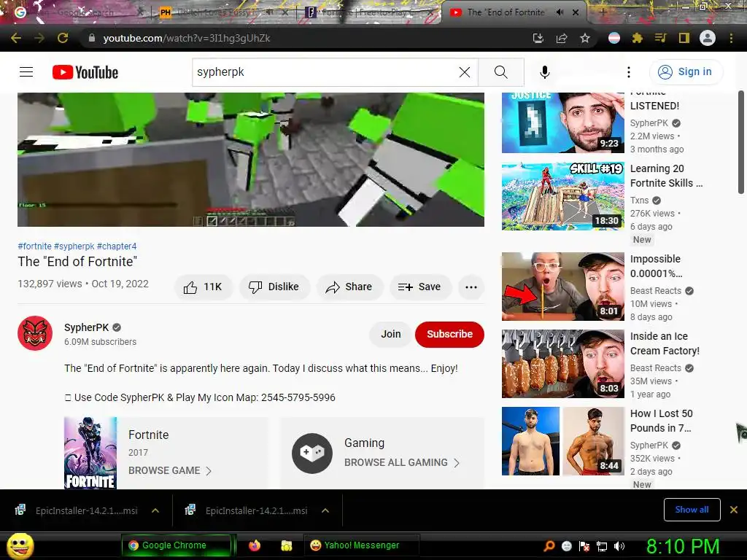747x560 pixels.
Task: Click the Learning 20 Fortnite Skills title
Action: (x=666, y=176)
